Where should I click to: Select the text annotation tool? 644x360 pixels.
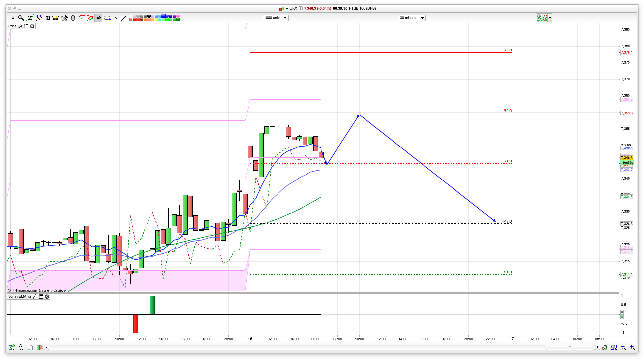tap(47, 18)
